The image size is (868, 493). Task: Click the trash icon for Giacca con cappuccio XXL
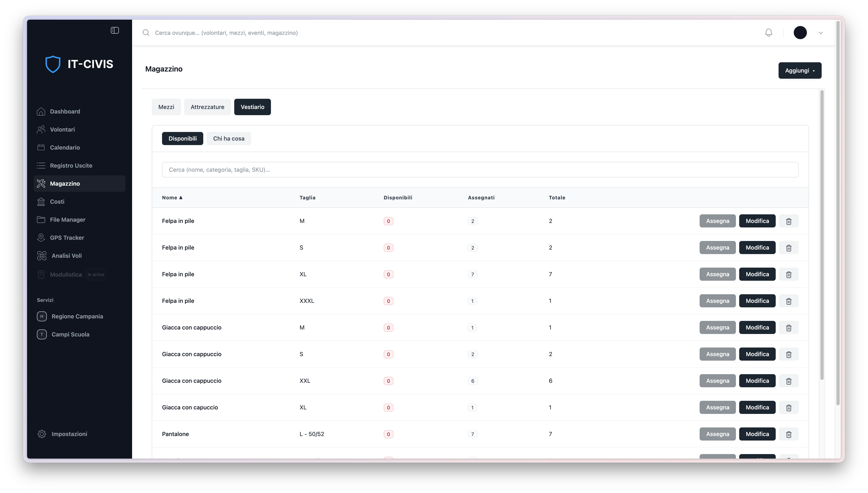pos(788,381)
